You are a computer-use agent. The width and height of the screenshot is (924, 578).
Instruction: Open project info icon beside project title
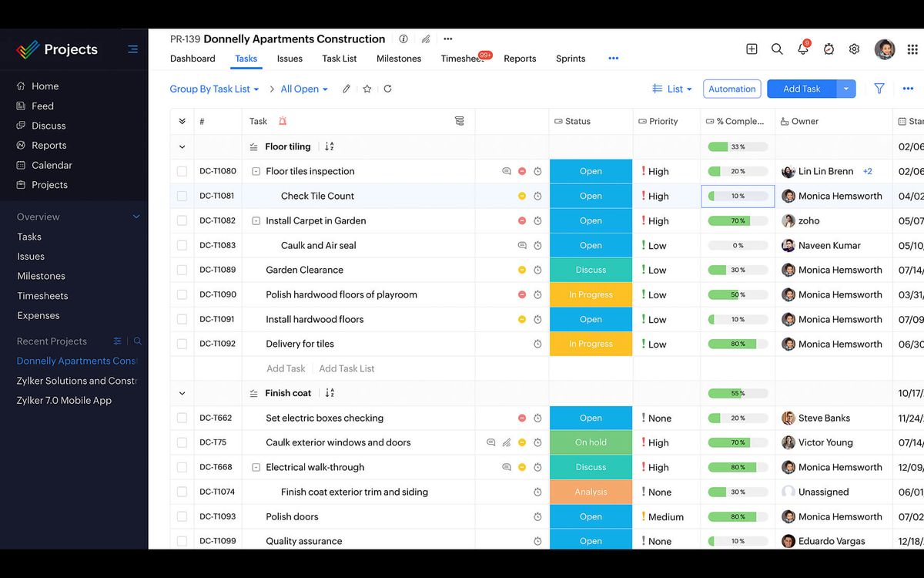(403, 39)
